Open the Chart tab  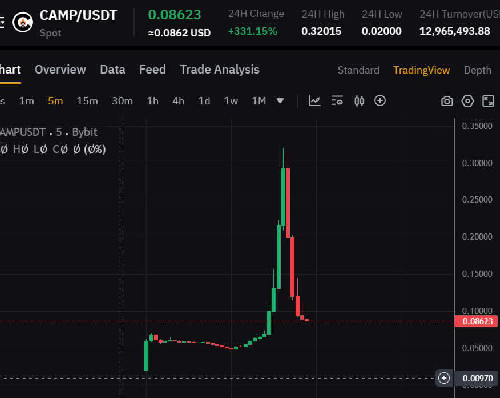10,70
